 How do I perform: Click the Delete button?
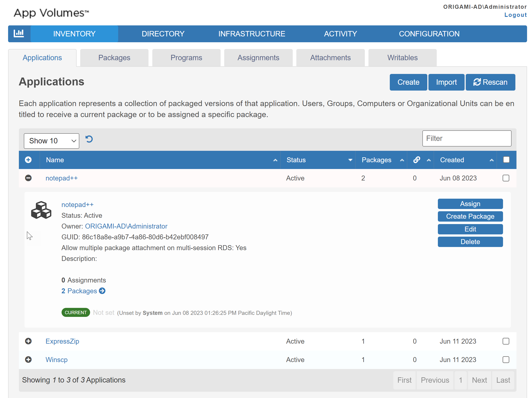click(x=470, y=242)
